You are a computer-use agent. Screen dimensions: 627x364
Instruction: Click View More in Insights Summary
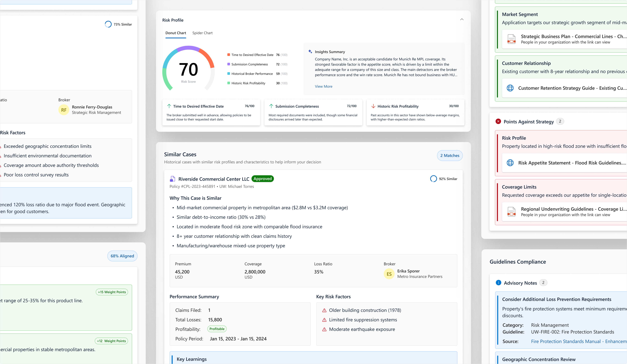pos(324,86)
